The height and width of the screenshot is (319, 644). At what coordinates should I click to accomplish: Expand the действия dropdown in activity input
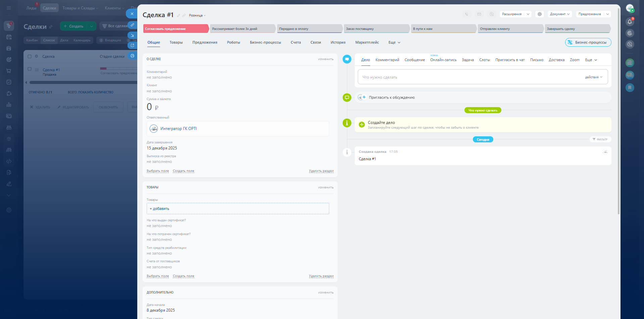(593, 77)
